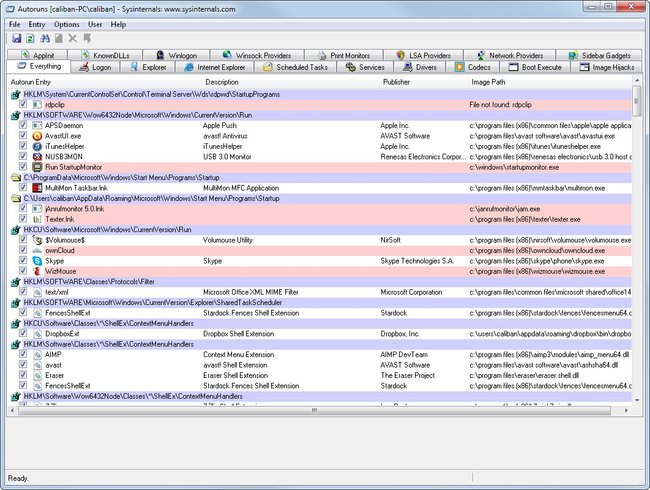Screen dimensions: 650x490
Task: Click the iTunesHelper icon
Action: pyautogui.click(x=37, y=146)
